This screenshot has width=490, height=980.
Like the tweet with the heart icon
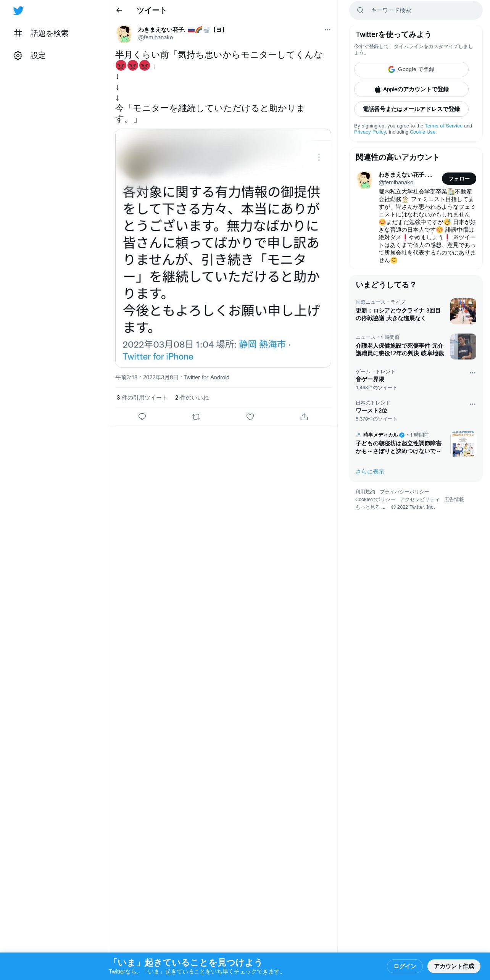pos(250,417)
